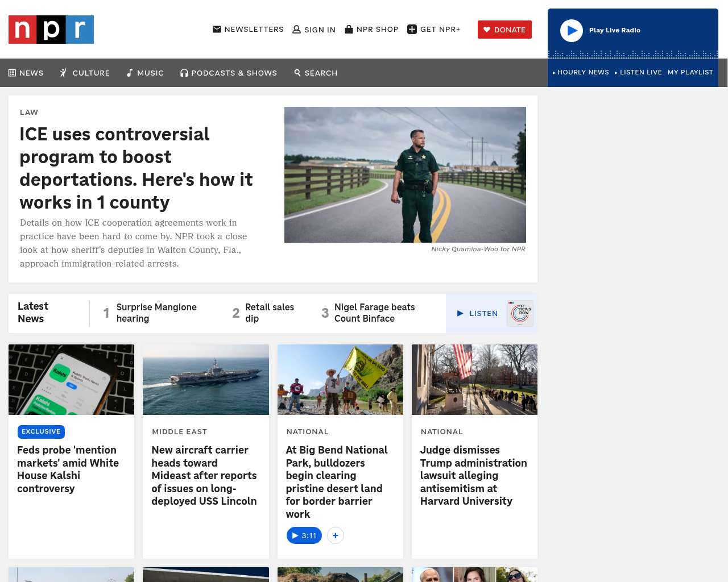This screenshot has height=582, width=728.
Task: Open Feds probe 'mention markets' story
Action: (x=68, y=469)
